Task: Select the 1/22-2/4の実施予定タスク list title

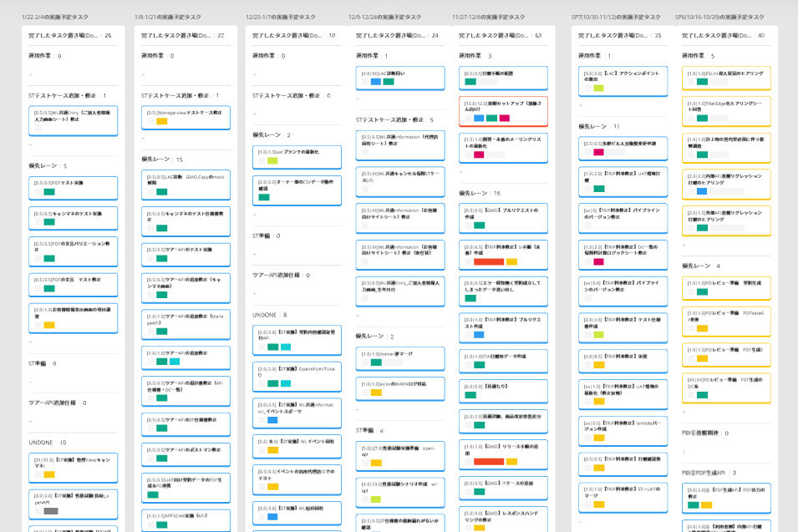Action: click(x=58, y=17)
